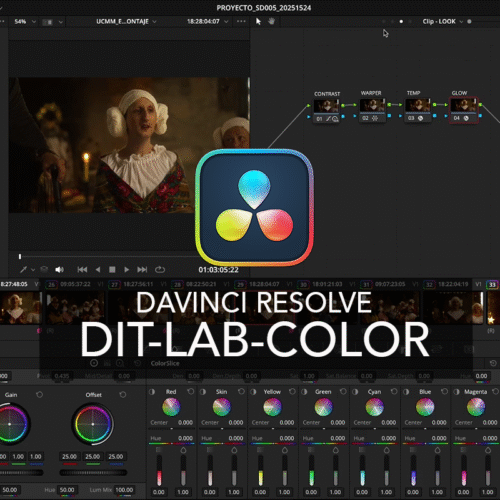Mute audio with the speaker icon
The height and width of the screenshot is (500, 500).
tap(59, 269)
